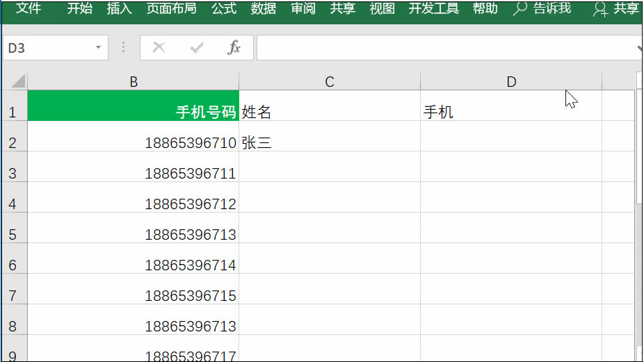This screenshot has width=644, height=362.
Task: Go to the 公式 tab
Action: coord(224,8)
